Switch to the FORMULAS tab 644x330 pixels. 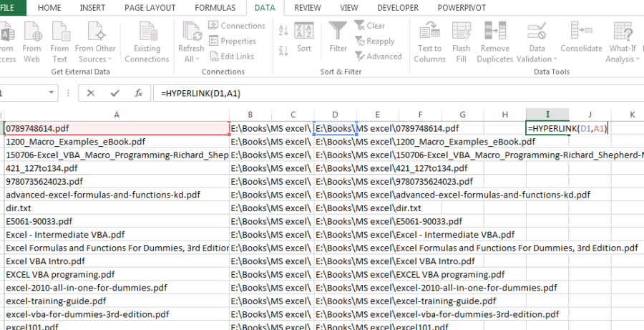(215, 8)
